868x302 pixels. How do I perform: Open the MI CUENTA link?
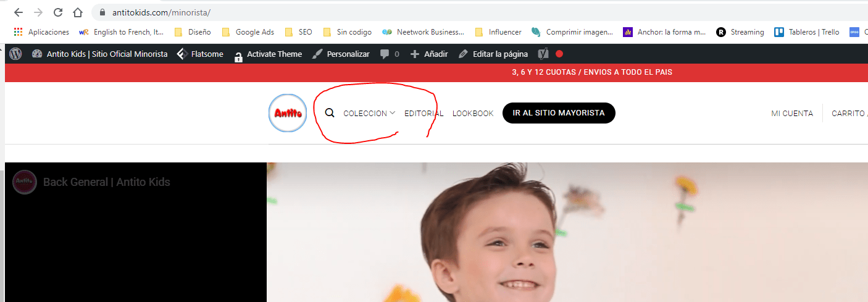792,114
